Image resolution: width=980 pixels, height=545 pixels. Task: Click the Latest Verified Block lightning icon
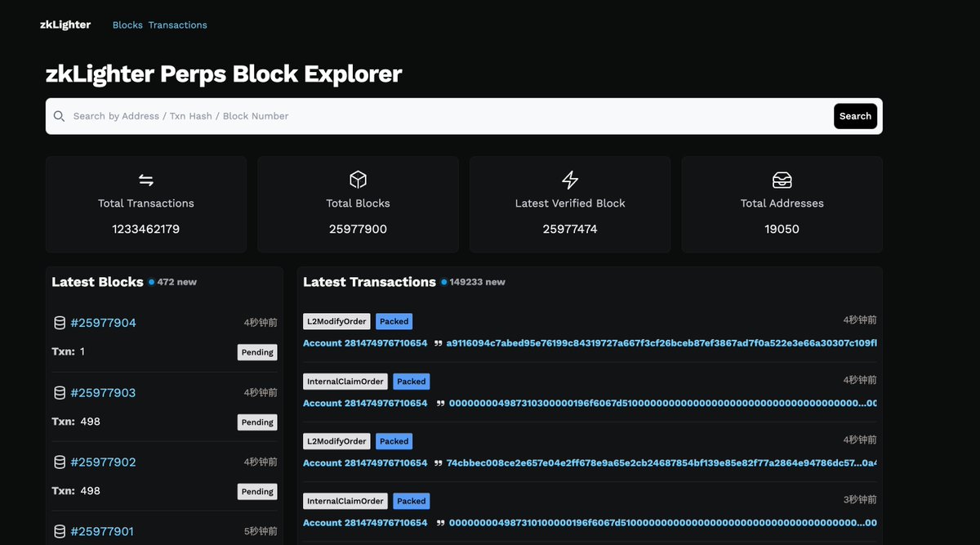(570, 180)
